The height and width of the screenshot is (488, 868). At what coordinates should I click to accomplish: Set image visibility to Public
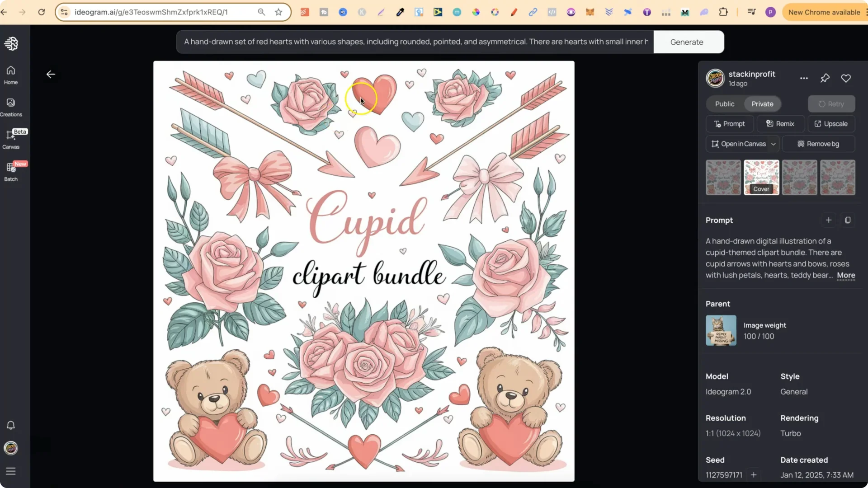[x=724, y=103]
